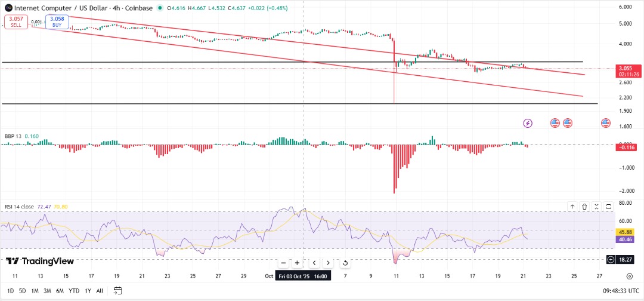This screenshot has height=301, width=644.
Task: Click the 0.001 spread value between SELL and BUY
Action: click(36, 21)
